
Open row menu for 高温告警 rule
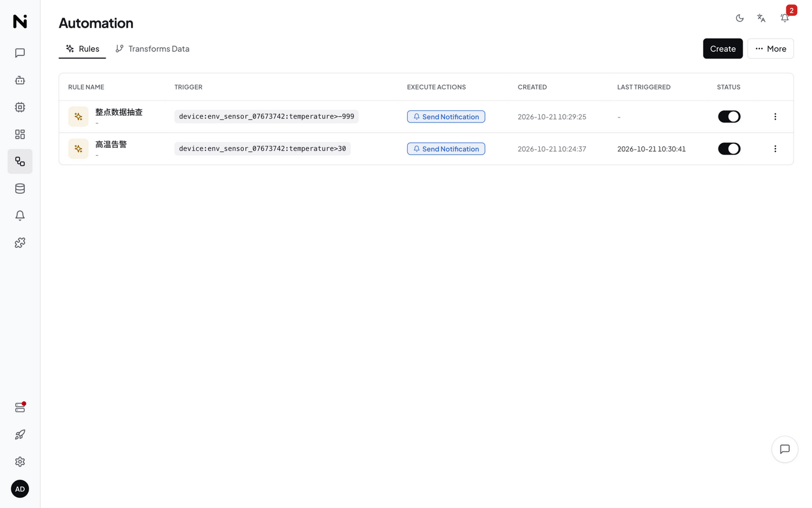pyautogui.click(x=775, y=149)
